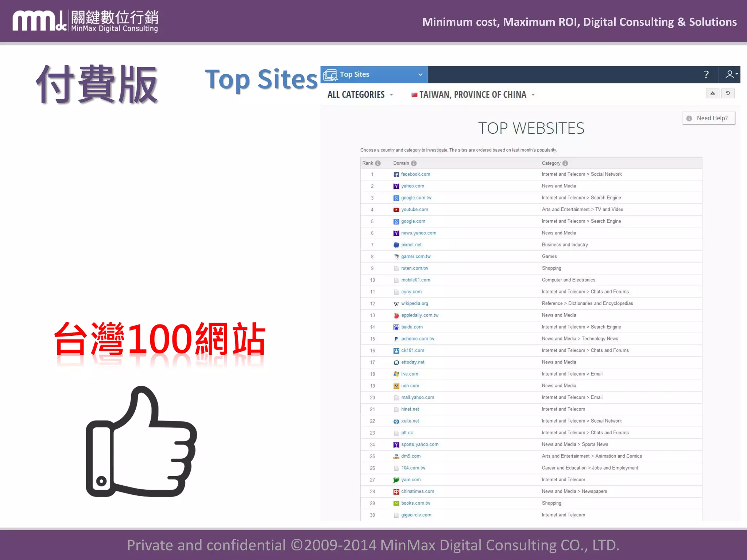Click the Rank column info icon
This screenshot has height=560, width=747.
tap(378, 163)
